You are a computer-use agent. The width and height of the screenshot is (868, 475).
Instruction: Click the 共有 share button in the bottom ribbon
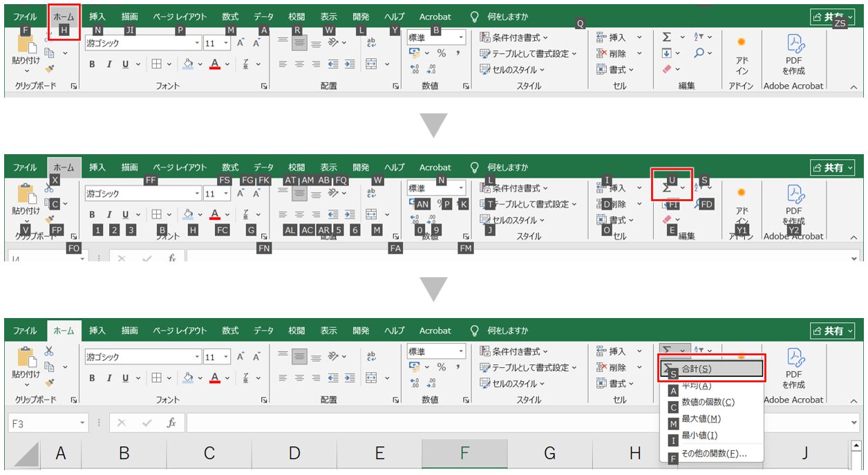click(x=833, y=331)
